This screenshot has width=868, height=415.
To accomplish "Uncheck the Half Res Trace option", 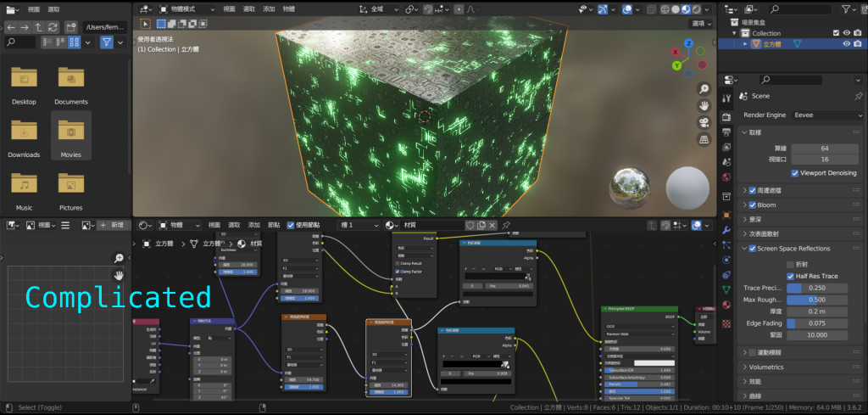I will 790,276.
